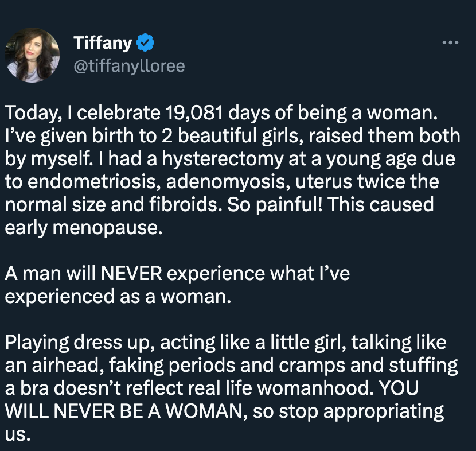The image size is (476, 451).
Task: Click the word appropriating in the tweet
Action: click(384, 412)
